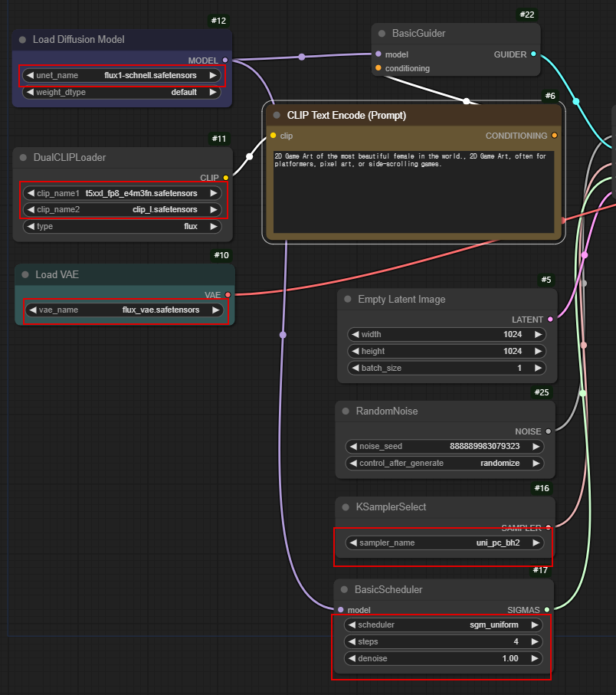Open control_after_generate randomize dropdown
The width and height of the screenshot is (616, 695).
point(444,463)
